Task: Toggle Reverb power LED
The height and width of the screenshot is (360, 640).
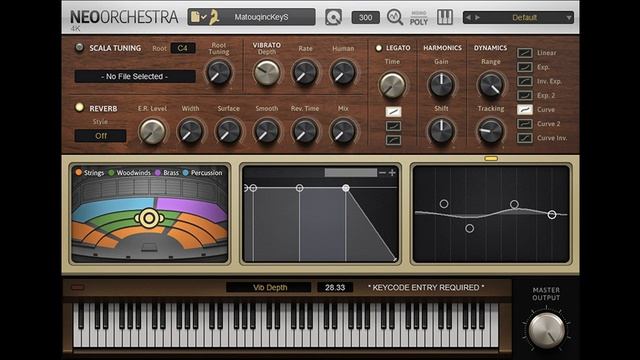Action: click(79, 107)
